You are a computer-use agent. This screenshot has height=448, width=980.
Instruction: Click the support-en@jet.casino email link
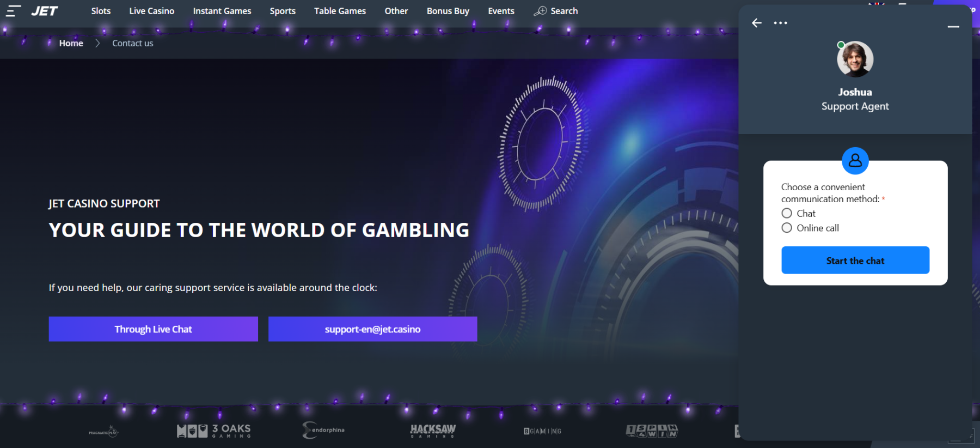[x=373, y=329]
